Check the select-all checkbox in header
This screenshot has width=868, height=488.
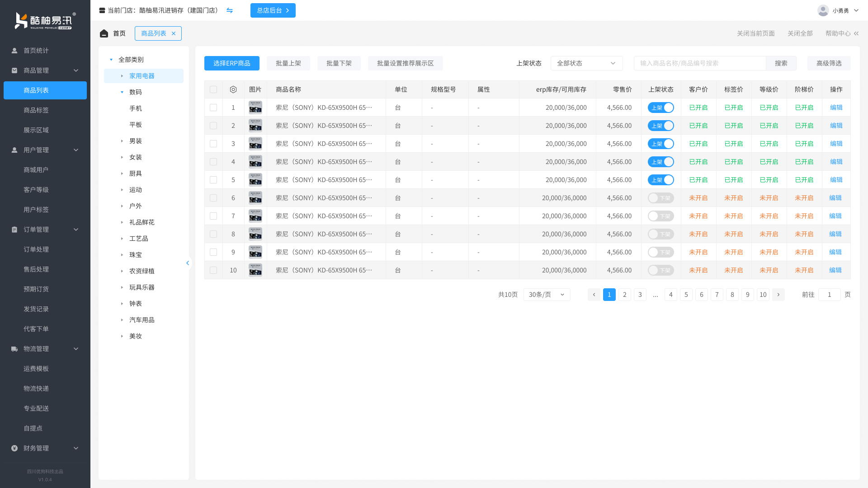[213, 89]
